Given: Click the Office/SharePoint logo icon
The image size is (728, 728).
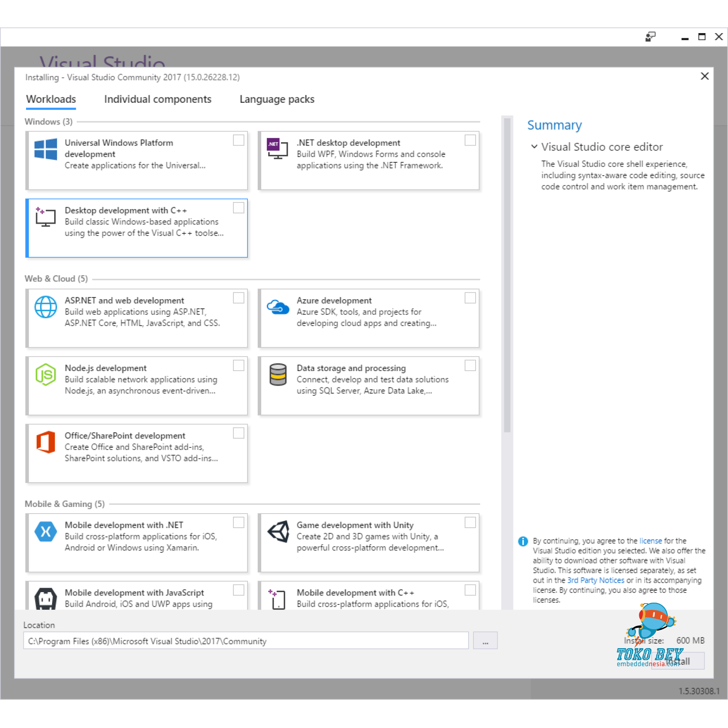Looking at the screenshot, I should pyautogui.click(x=45, y=442).
